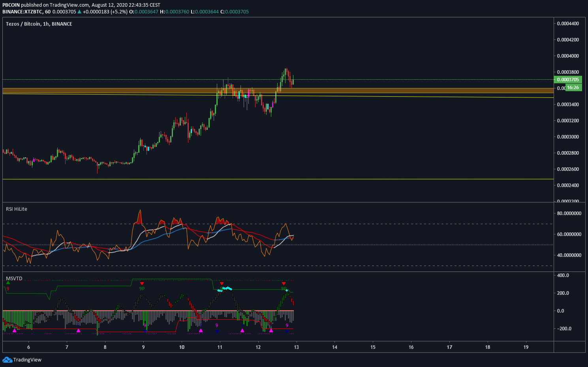Open the PBCOIN publisher profile

pyautogui.click(x=11, y=5)
